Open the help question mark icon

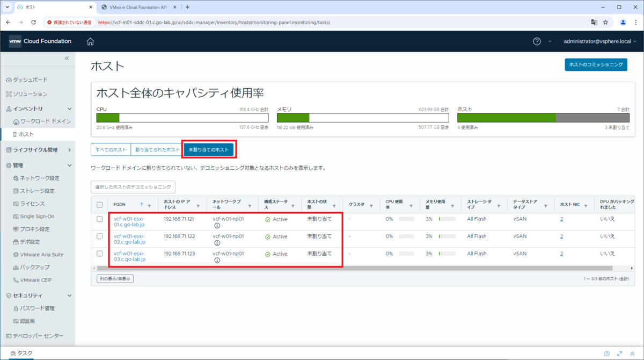click(537, 41)
